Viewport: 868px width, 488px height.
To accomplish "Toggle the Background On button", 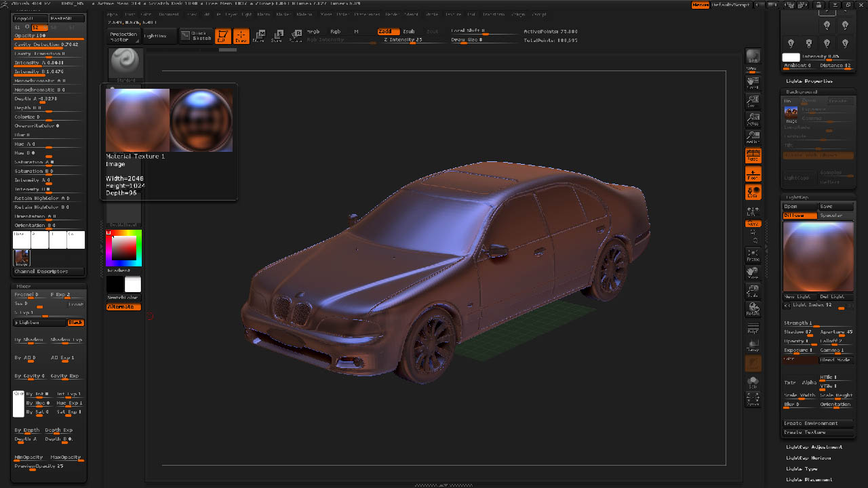I will click(790, 100).
